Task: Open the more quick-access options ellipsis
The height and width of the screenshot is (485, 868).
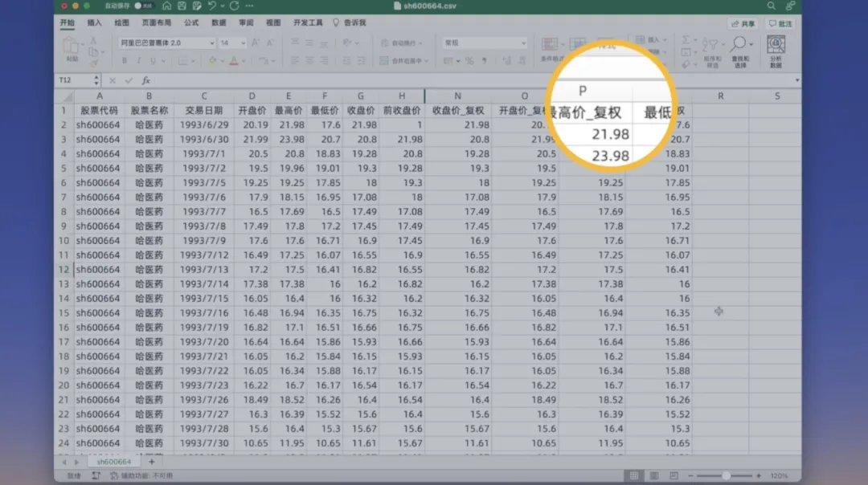Action: pyautogui.click(x=250, y=6)
